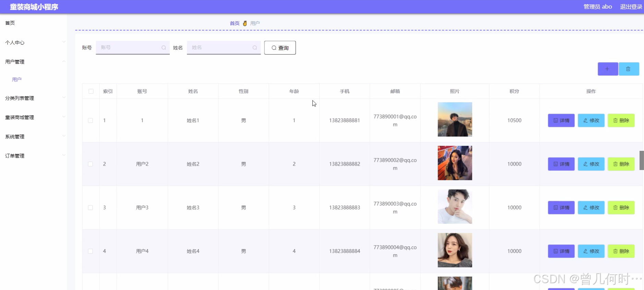
Task: Expand 分类列表管理 menu chevron
Action: 64,98
